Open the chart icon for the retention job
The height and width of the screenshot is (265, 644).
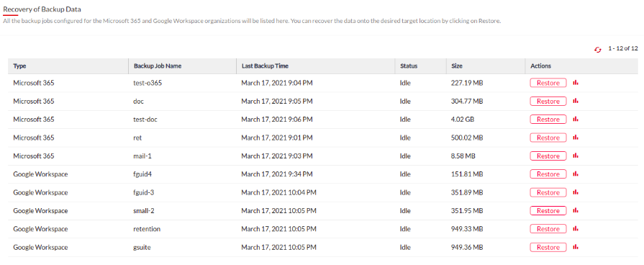point(576,229)
